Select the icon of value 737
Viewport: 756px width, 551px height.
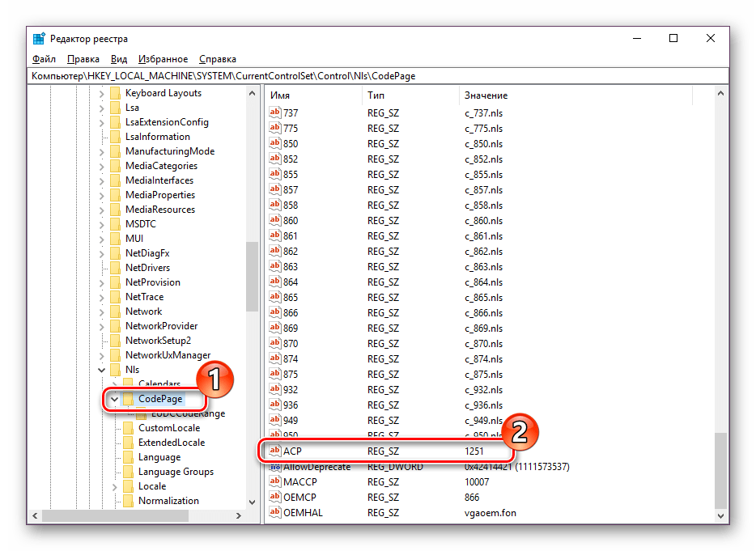pos(274,113)
